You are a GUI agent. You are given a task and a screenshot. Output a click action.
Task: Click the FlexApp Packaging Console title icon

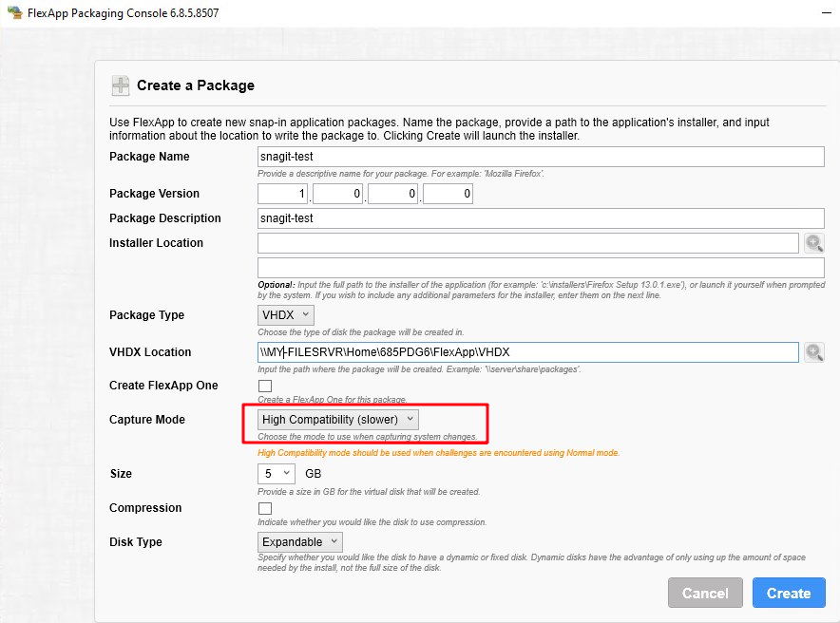tap(14, 12)
